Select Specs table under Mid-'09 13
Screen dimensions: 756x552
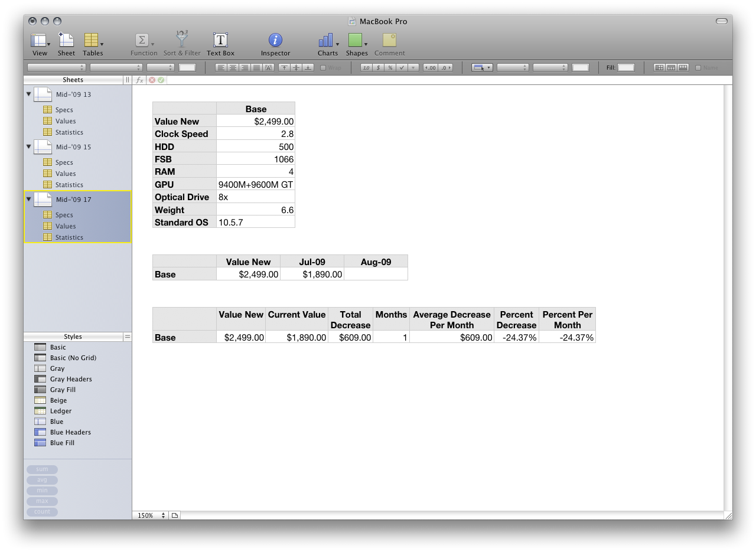[64, 110]
